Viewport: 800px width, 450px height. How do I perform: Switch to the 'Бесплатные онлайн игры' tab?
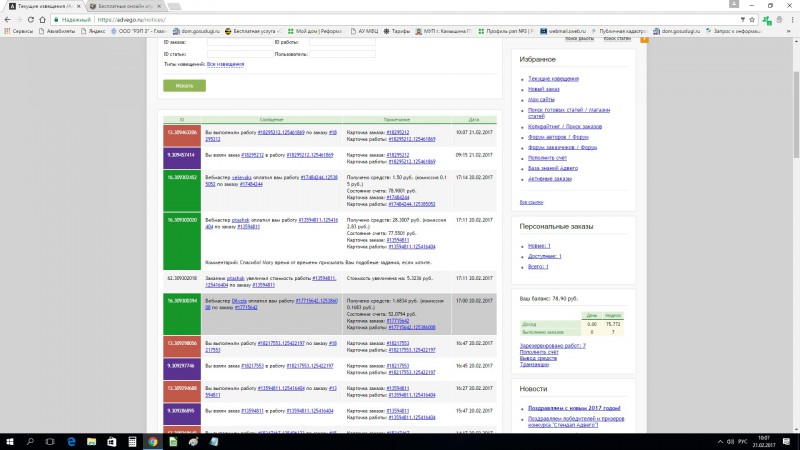tap(124, 6)
